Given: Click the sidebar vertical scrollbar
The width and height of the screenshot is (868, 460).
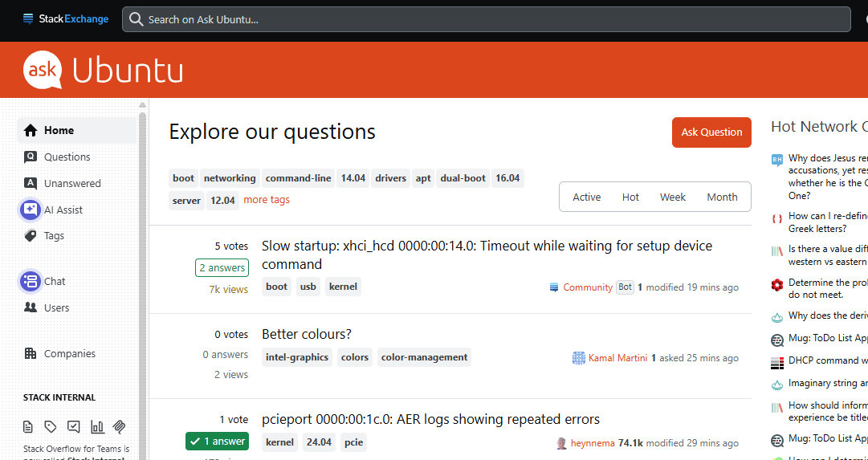Looking at the screenshot, I should (143, 281).
